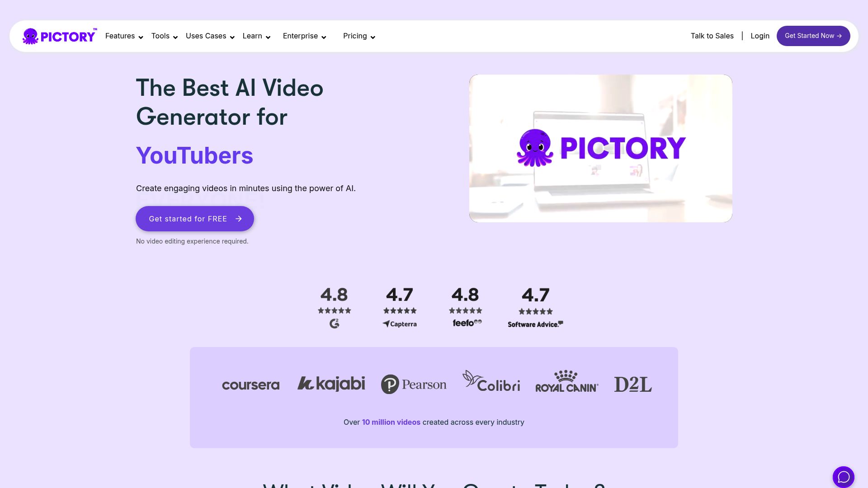Click the G2 rating logo

[334, 324]
